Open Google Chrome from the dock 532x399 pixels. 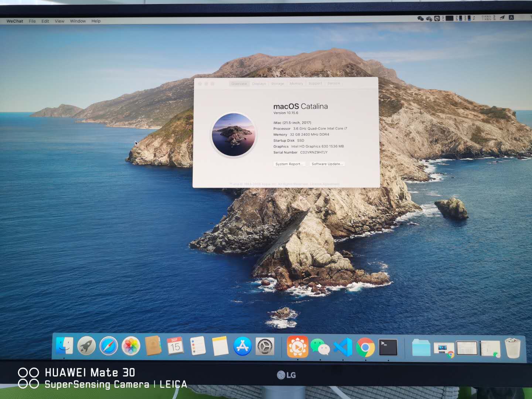pos(365,348)
